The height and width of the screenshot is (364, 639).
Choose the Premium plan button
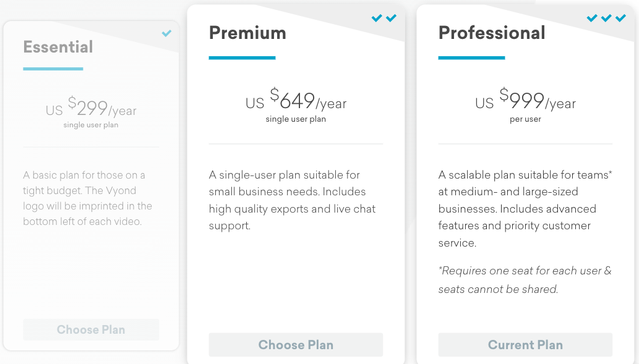point(296,345)
